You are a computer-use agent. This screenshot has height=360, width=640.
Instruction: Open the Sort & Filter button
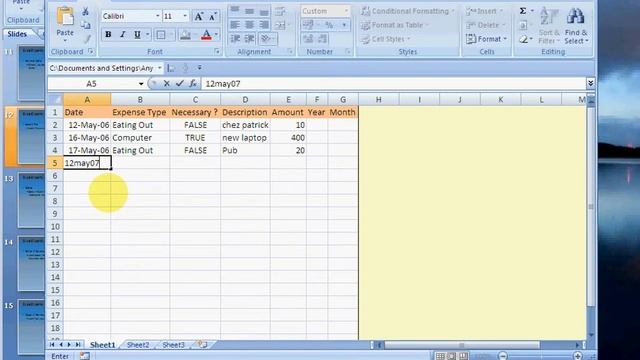pyautogui.click(x=549, y=26)
